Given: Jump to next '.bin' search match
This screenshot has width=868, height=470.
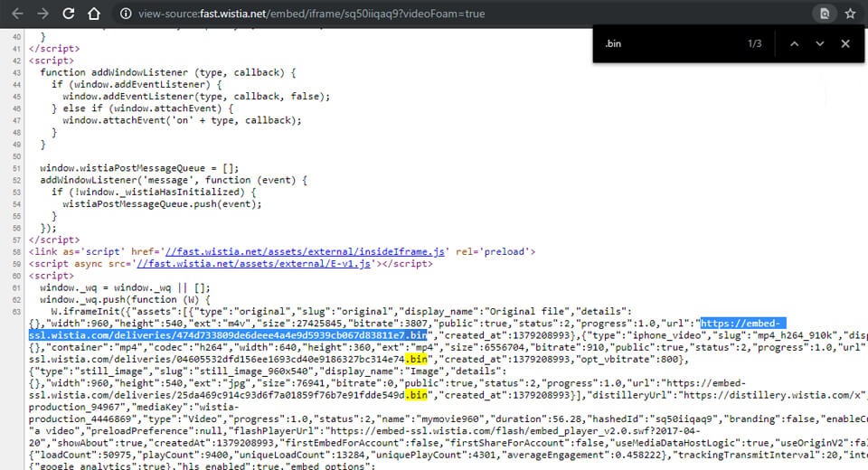Looking at the screenshot, I should [819, 43].
